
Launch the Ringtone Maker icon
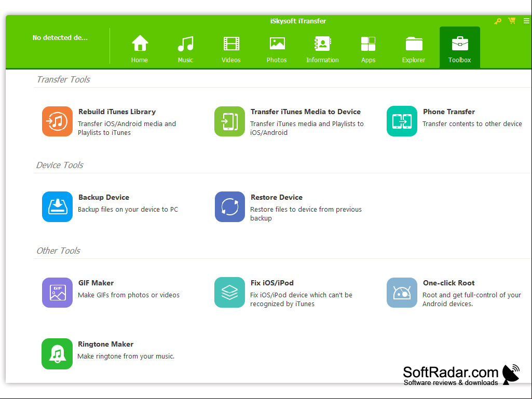(x=57, y=354)
